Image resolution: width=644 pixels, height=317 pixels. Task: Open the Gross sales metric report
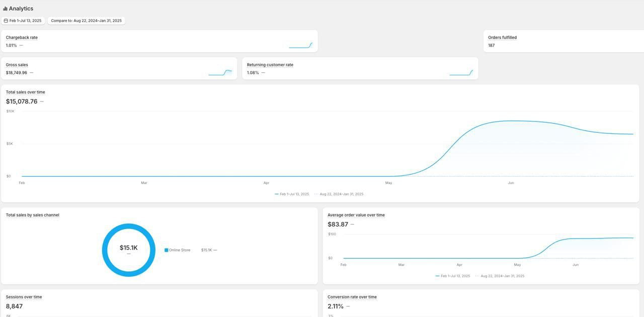point(17,64)
